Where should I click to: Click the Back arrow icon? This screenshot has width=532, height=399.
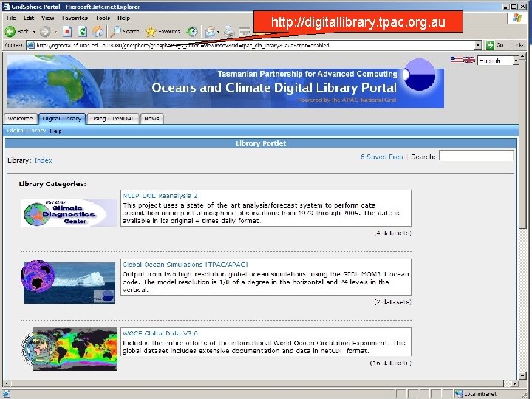click(x=10, y=32)
